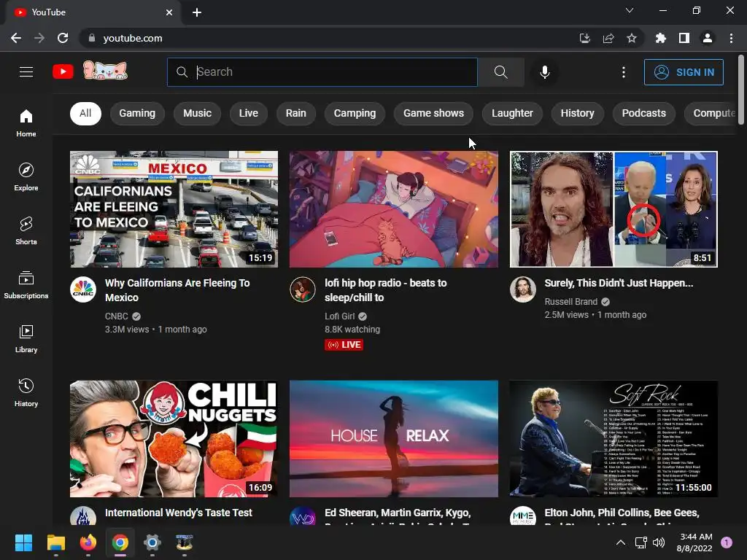Click the SIGN IN button
747x560 pixels.
coord(684,72)
